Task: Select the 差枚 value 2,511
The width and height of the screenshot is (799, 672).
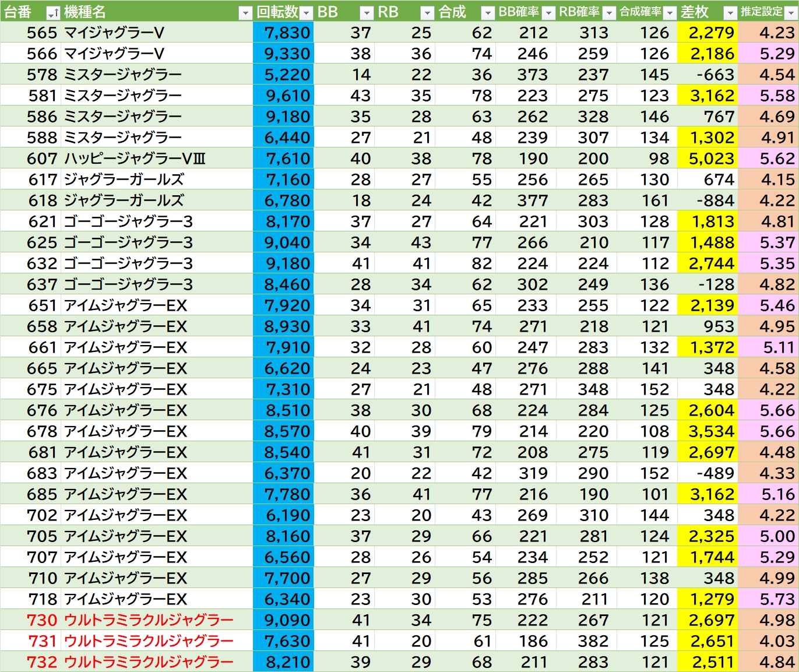Action: (708, 662)
